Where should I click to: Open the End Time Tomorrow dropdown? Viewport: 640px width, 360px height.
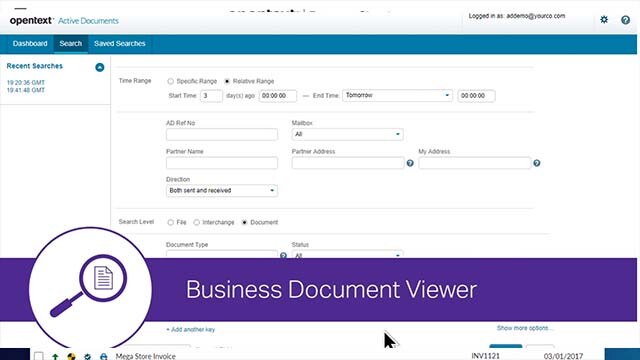[397, 96]
